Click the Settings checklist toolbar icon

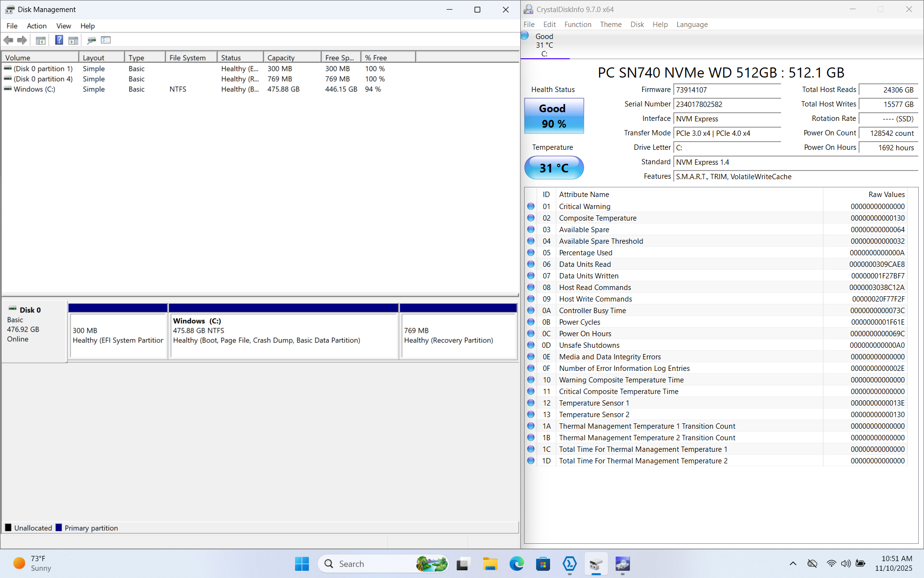[x=106, y=40]
